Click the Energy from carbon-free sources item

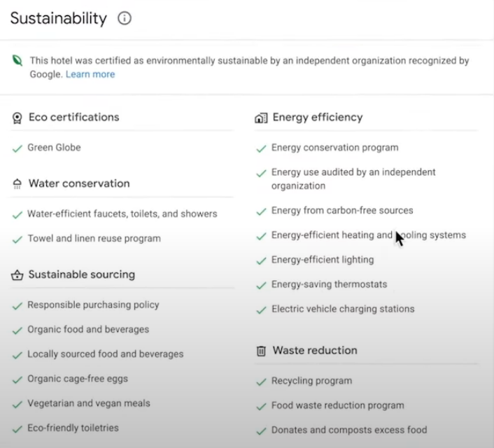[342, 211]
